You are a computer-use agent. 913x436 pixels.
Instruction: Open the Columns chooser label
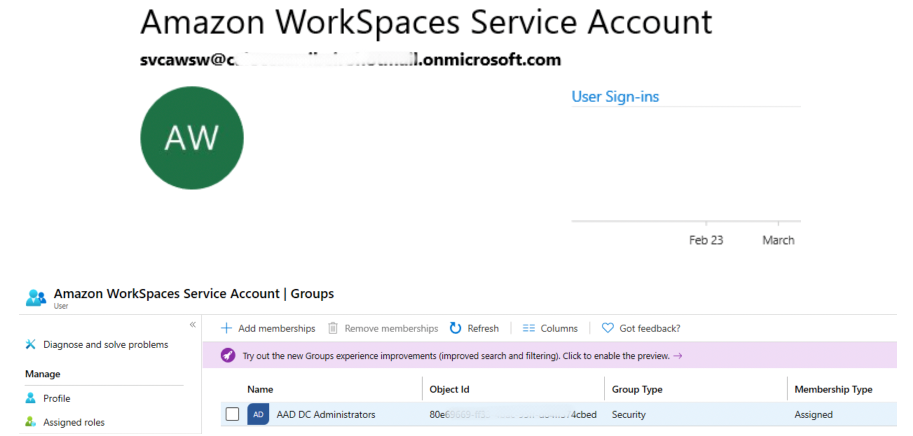point(559,328)
